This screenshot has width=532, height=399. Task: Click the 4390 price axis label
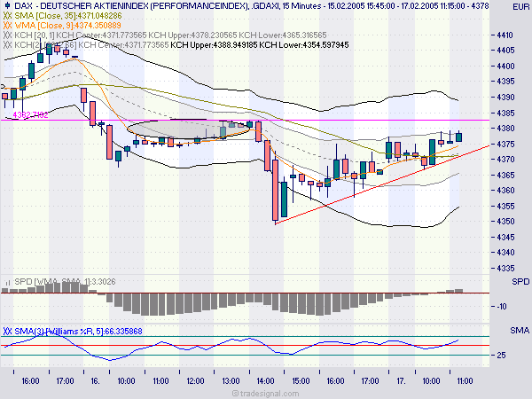coord(505,97)
